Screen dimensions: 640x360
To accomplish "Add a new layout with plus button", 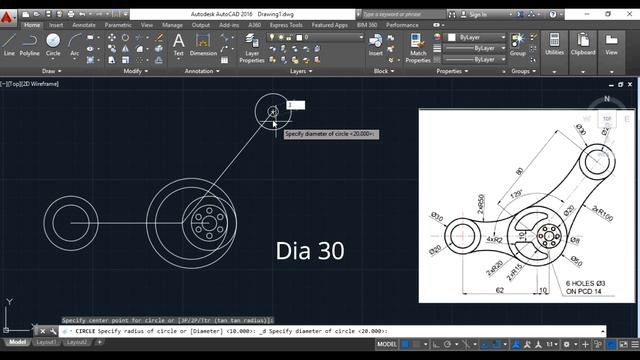I will tap(99, 342).
